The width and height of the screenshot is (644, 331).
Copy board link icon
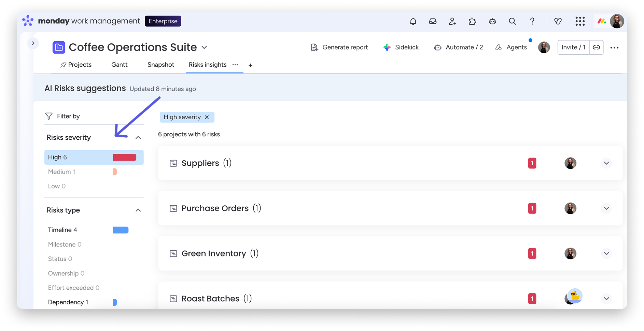pyautogui.click(x=596, y=47)
